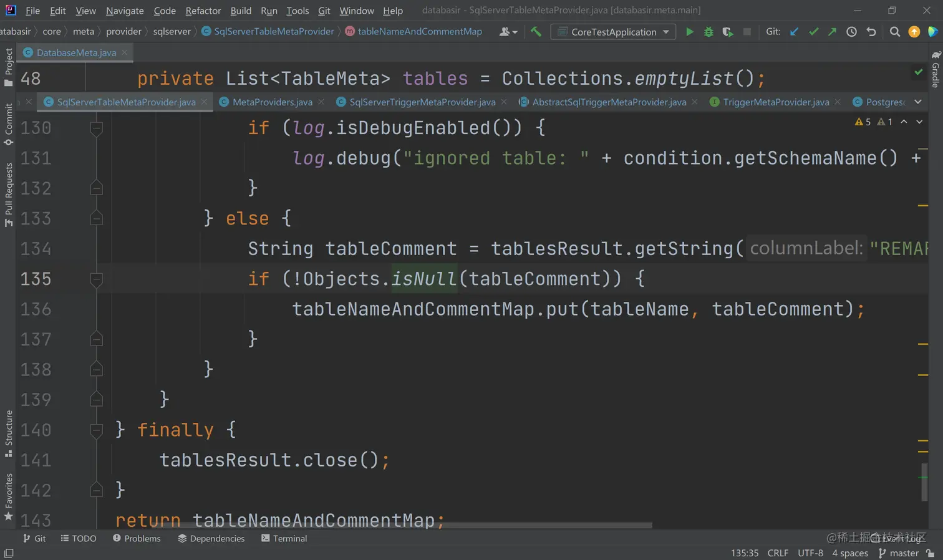Image resolution: width=943 pixels, height=560 pixels.
Task: Update project with the blue Git arrow
Action: [794, 32]
